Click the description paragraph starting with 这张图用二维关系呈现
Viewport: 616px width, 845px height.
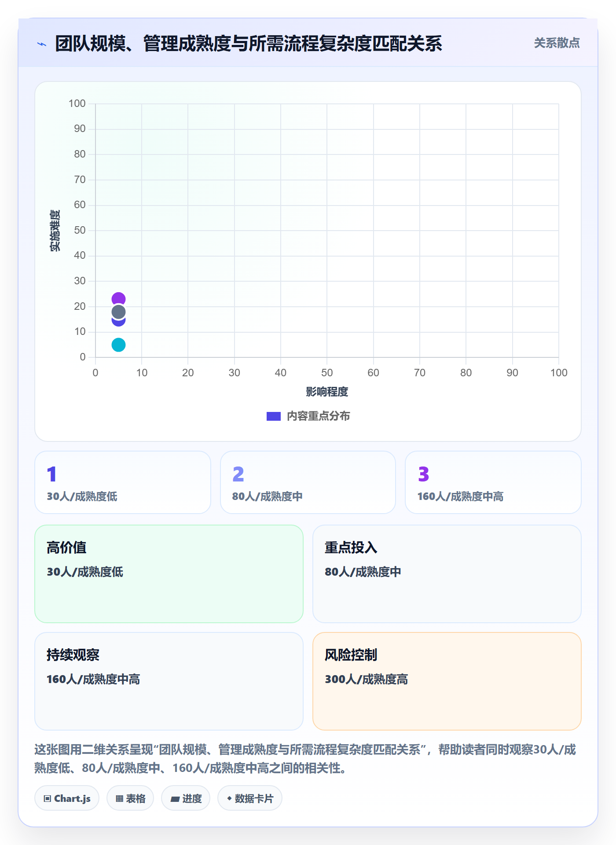tap(305, 759)
